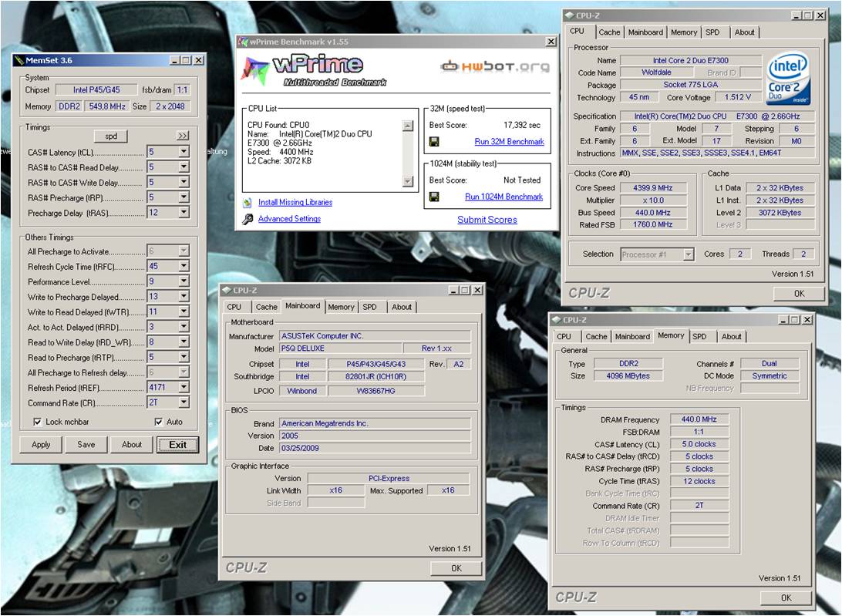Click OK in the CPU-Z Mainboard window
Screen dimensions: 842x616
pos(456,568)
